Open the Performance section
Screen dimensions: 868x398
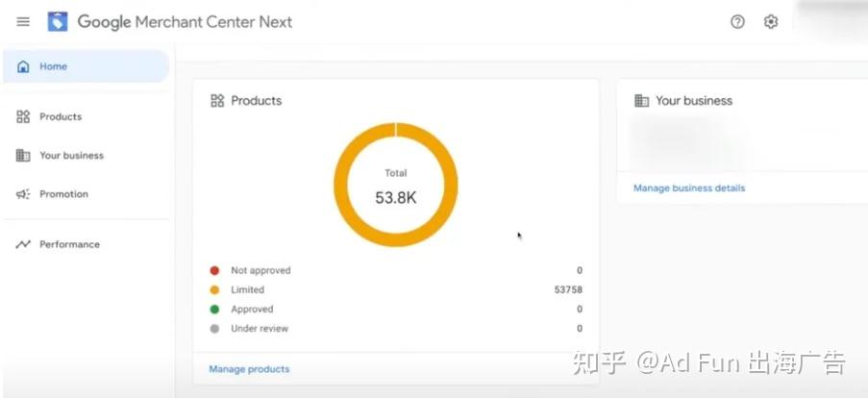coord(69,244)
